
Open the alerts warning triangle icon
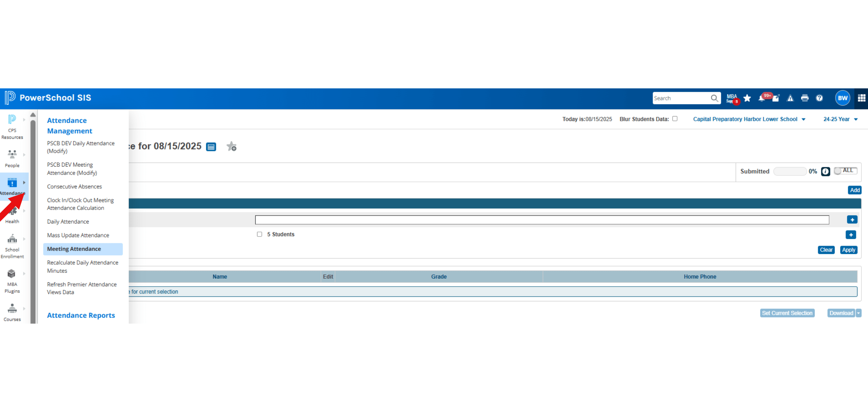(x=790, y=98)
